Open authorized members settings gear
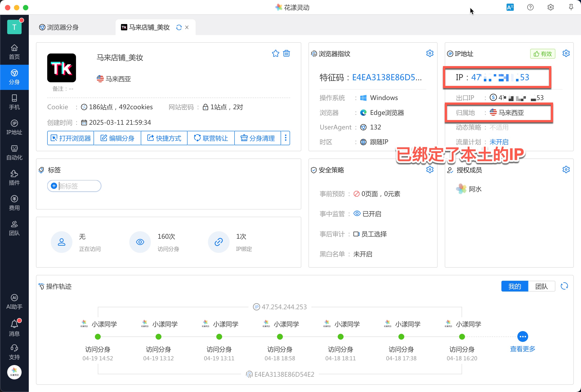 point(566,170)
